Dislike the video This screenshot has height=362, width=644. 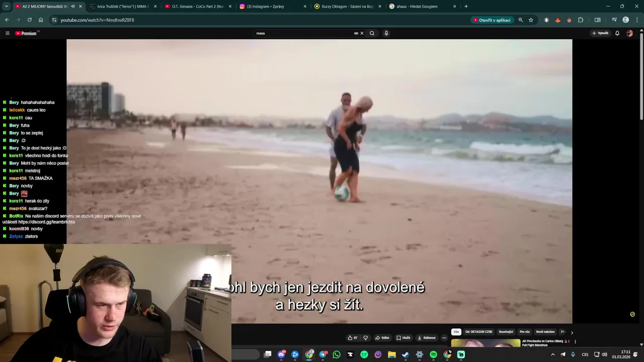(366, 338)
